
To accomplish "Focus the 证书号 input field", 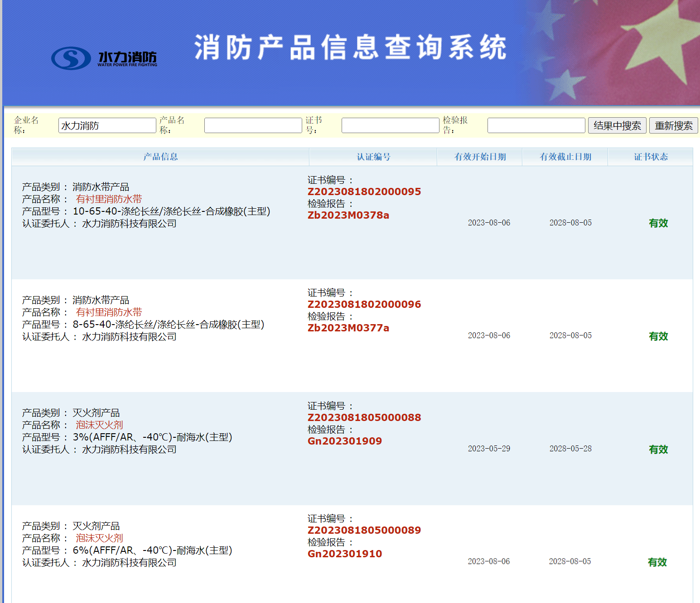I will click(391, 125).
